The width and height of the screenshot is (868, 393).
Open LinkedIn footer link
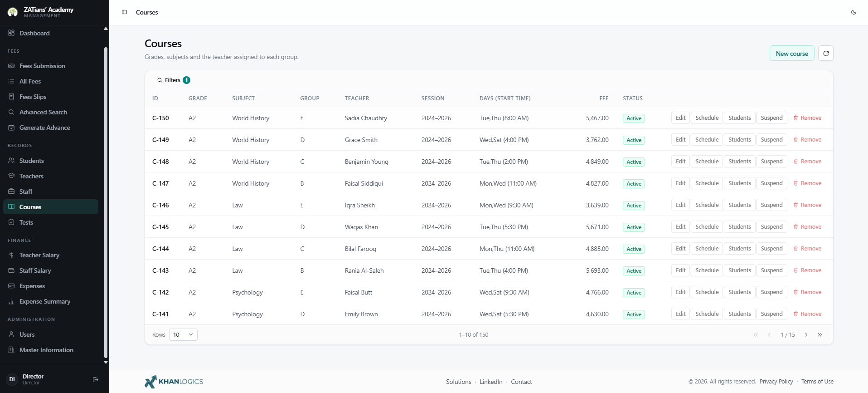point(491,382)
